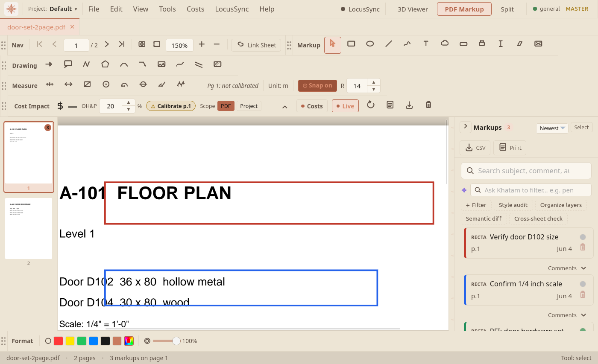Select the ellipse markup tool
The width and height of the screenshot is (598, 364).
click(370, 44)
